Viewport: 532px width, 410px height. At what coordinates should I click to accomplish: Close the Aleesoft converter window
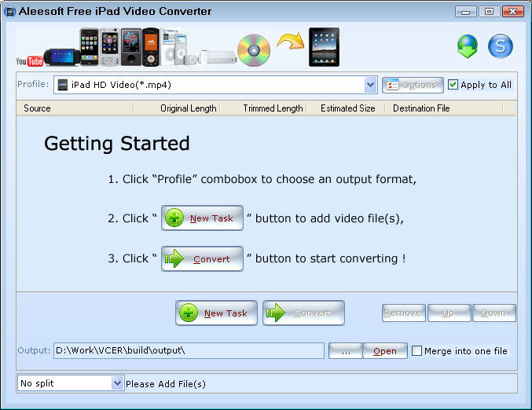[x=512, y=12]
